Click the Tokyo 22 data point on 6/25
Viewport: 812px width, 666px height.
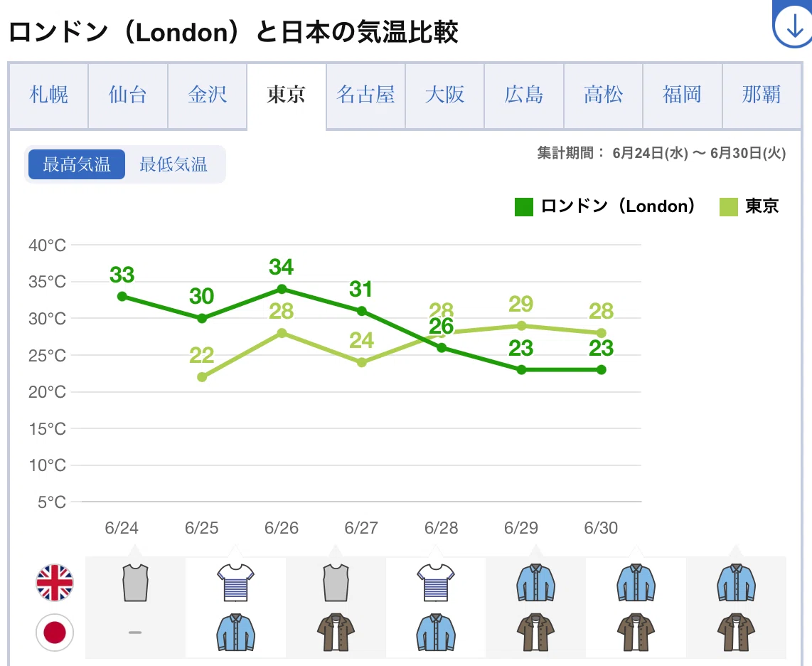coord(202,377)
